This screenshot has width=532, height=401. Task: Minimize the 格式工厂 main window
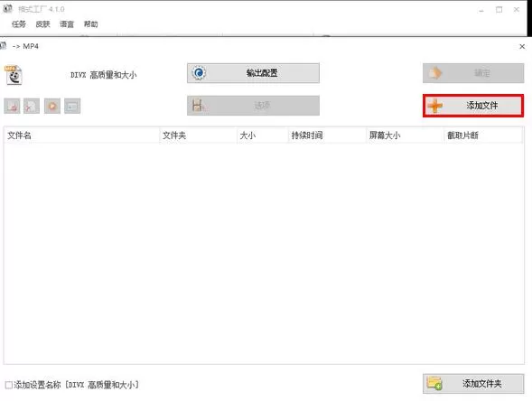click(481, 10)
